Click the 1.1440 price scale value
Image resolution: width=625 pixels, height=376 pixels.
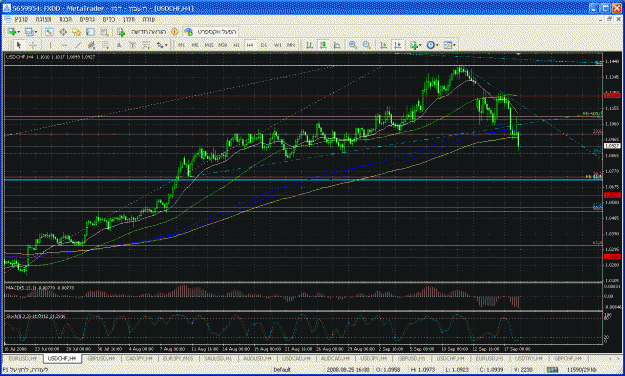tap(612, 61)
